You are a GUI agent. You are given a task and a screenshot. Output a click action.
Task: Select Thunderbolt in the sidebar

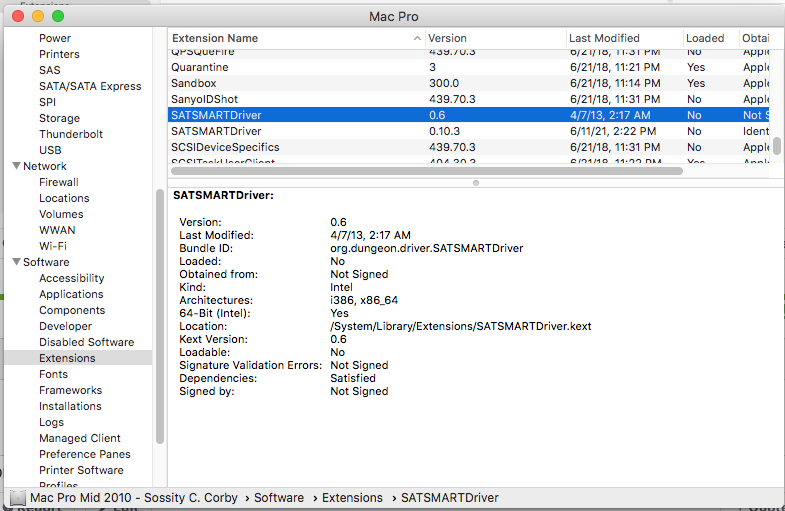click(71, 134)
